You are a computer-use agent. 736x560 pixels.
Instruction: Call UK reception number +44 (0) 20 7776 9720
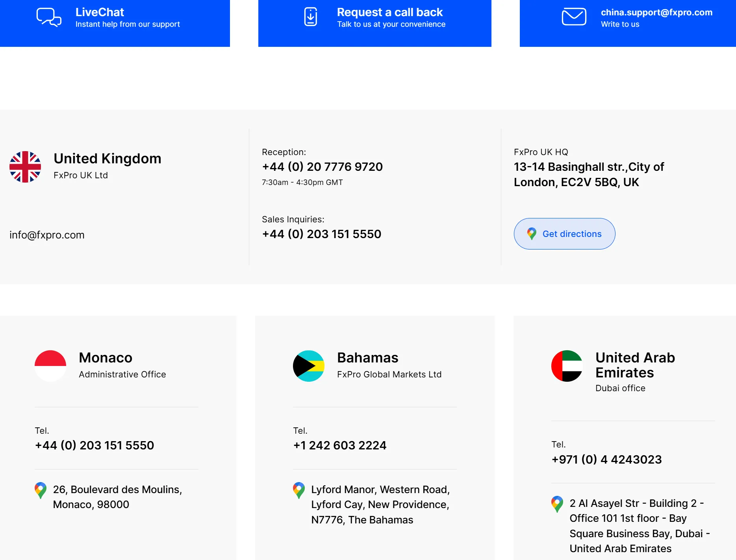pyautogui.click(x=323, y=167)
